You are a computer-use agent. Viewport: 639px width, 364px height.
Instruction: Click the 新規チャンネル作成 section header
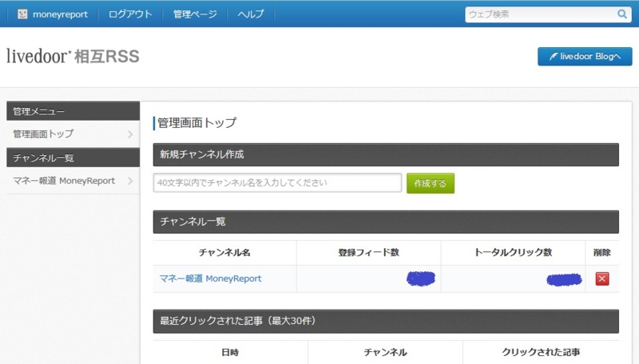click(386, 154)
